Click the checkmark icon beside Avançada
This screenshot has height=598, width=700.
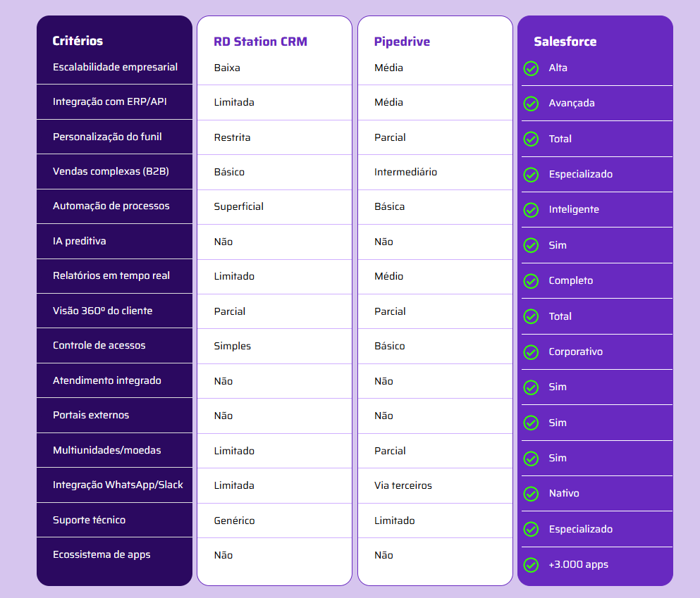click(531, 104)
